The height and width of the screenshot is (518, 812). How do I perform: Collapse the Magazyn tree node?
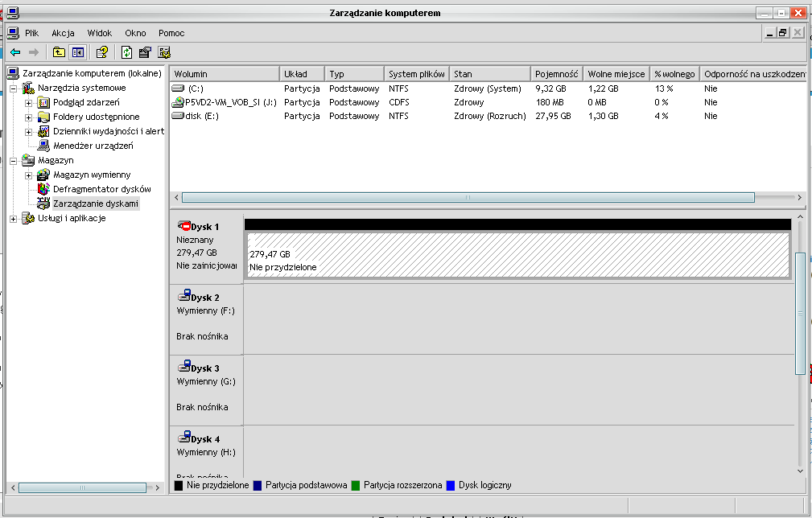[x=13, y=161]
